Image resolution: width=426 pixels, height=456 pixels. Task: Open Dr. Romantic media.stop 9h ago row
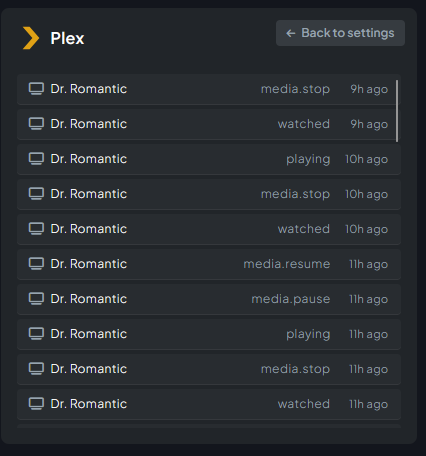209,89
